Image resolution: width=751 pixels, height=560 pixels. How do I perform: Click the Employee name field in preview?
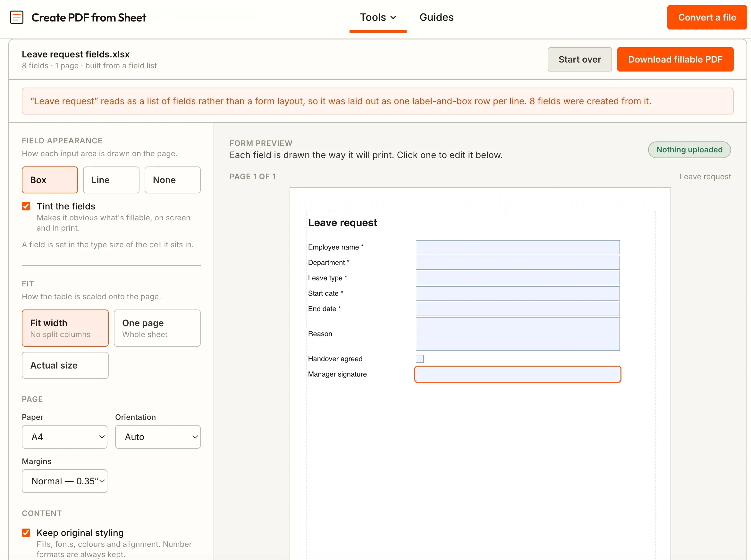coord(518,247)
